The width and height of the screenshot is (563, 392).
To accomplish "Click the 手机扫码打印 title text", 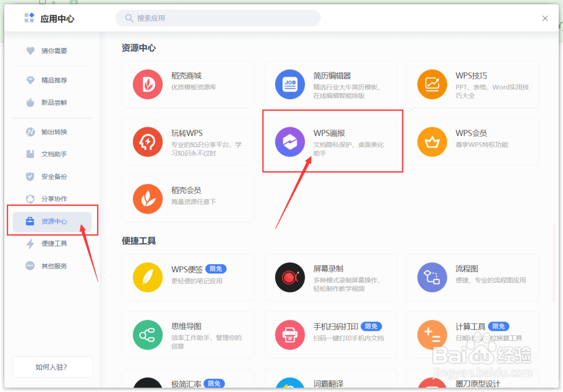I will (x=336, y=326).
